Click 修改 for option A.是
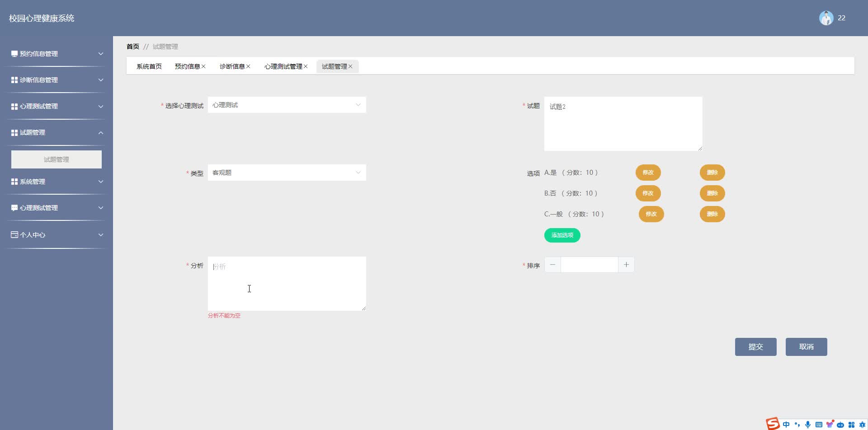This screenshot has height=430, width=868. [648, 173]
